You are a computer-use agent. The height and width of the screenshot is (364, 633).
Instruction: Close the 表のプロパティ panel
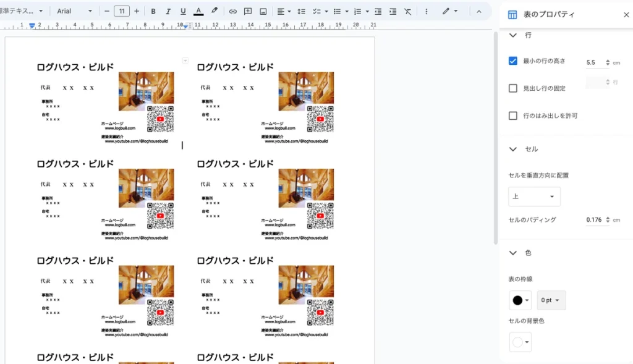(626, 15)
